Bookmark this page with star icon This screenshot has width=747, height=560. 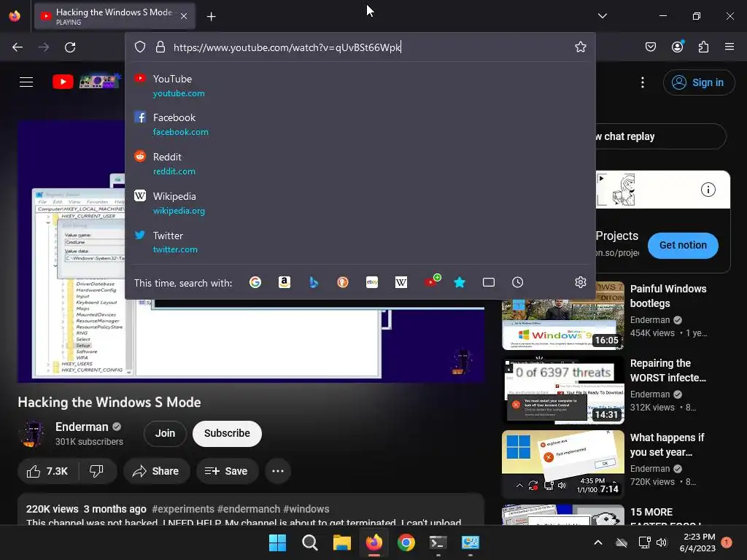(x=580, y=47)
